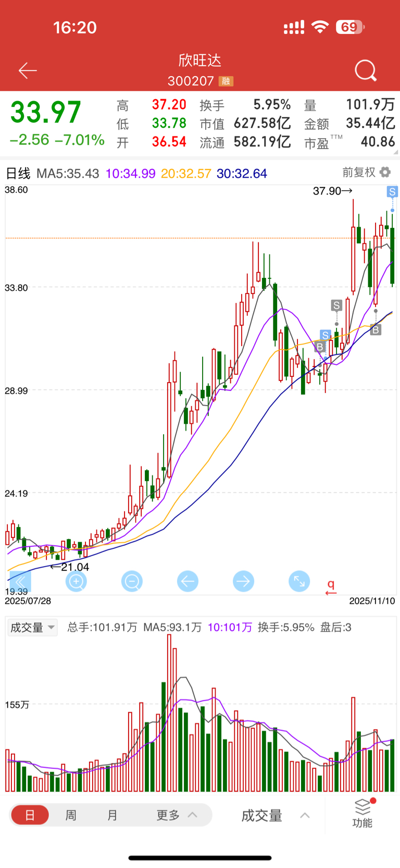The image size is (400, 868).
Task: Tap 总手:101.91万 volume readout
Action: (x=102, y=627)
